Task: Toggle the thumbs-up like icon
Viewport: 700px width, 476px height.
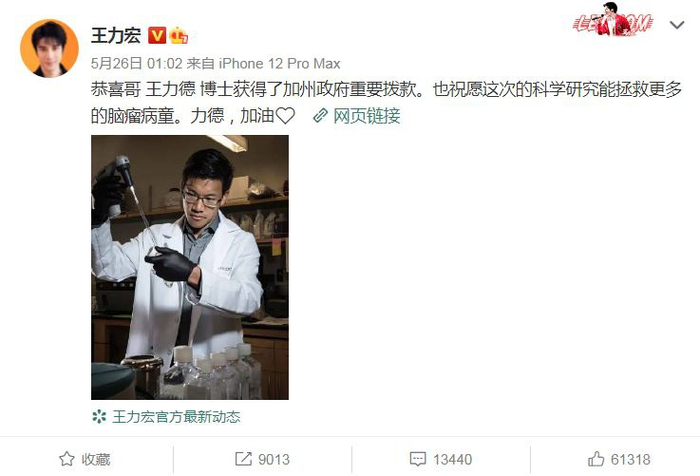Action: (596, 459)
